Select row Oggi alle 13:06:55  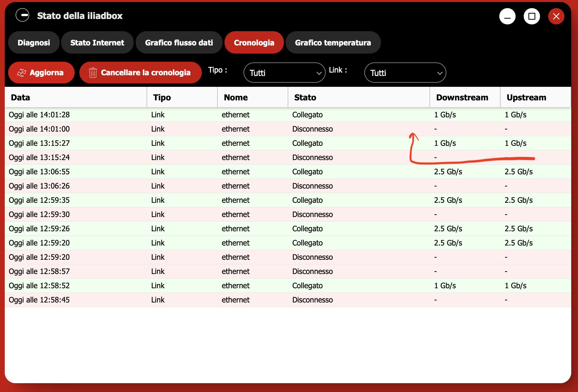coord(288,172)
